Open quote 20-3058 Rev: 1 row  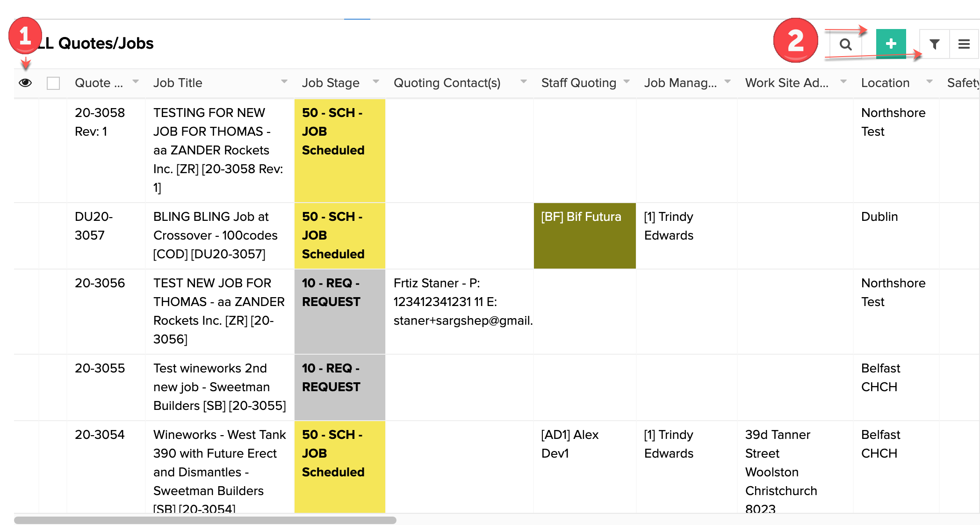click(x=100, y=122)
